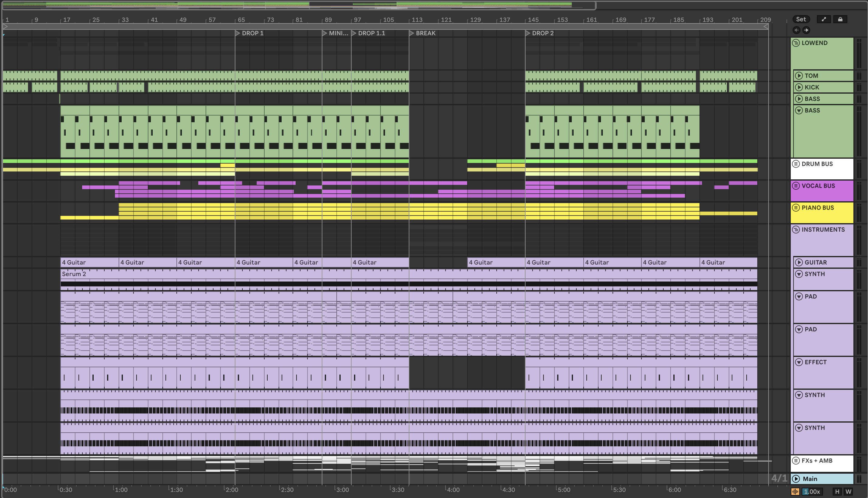Click the 1.00x zoom factor field
The width and height of the screenshot is (868, 498).
[812, 492]
